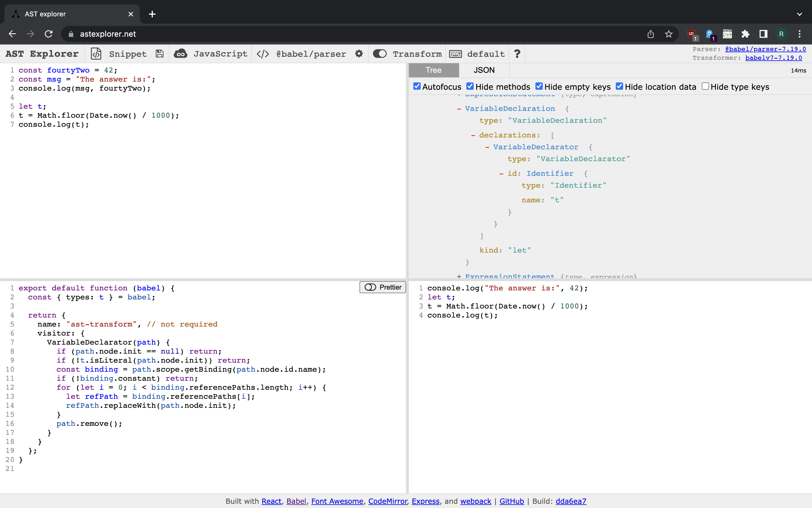The image size is (812, 508).
Task: Open the tab search chevron
Action: (800, 14)
